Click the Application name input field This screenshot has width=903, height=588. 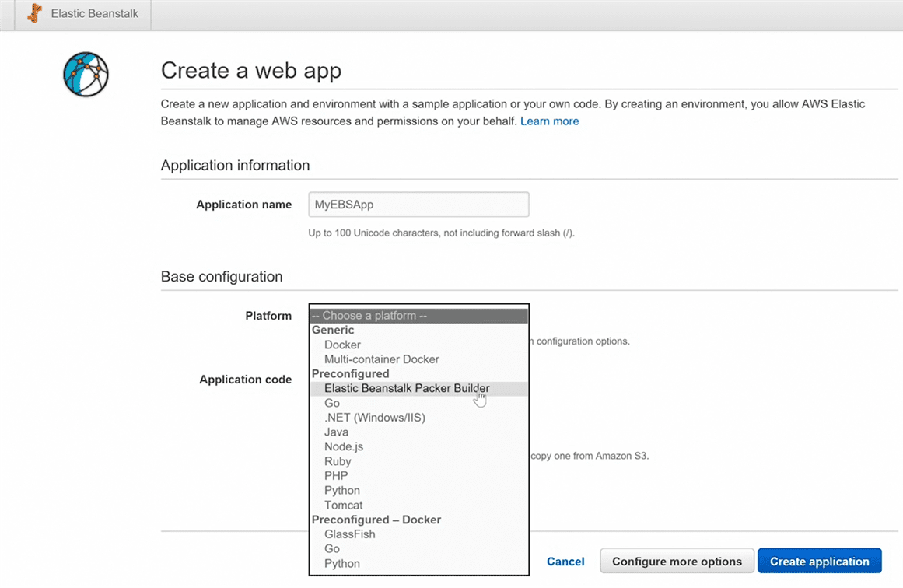(x=418, y=205)
